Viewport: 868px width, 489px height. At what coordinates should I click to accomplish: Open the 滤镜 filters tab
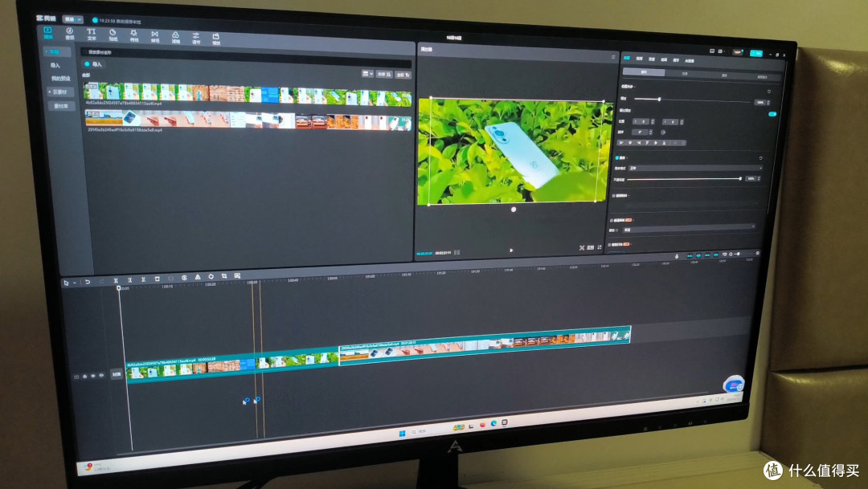175,38
